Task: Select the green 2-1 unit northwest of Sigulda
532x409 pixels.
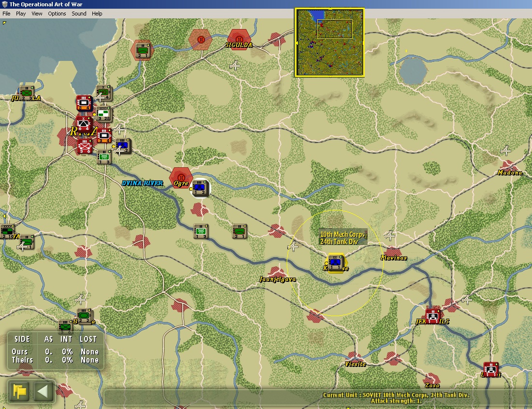Action: coord(143,50)
